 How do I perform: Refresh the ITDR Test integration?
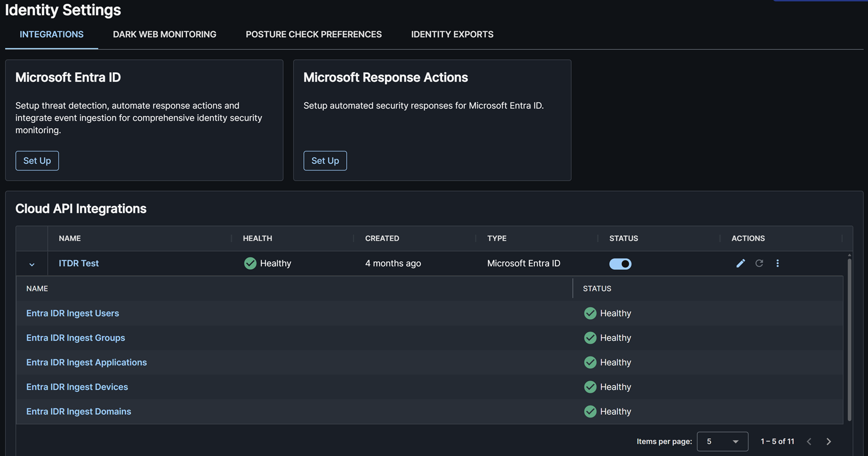coord(759,263)
